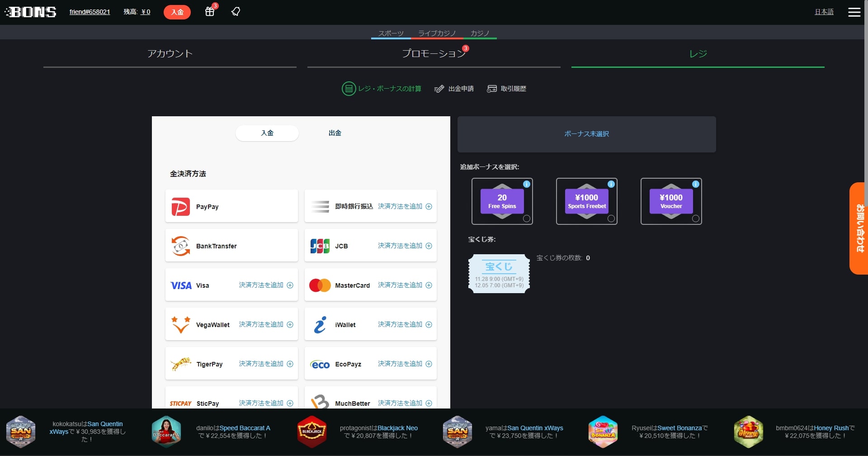Click the red 入金 button in header
The width and height of the screenshot is (868, 456).
(x=177, y=12)
